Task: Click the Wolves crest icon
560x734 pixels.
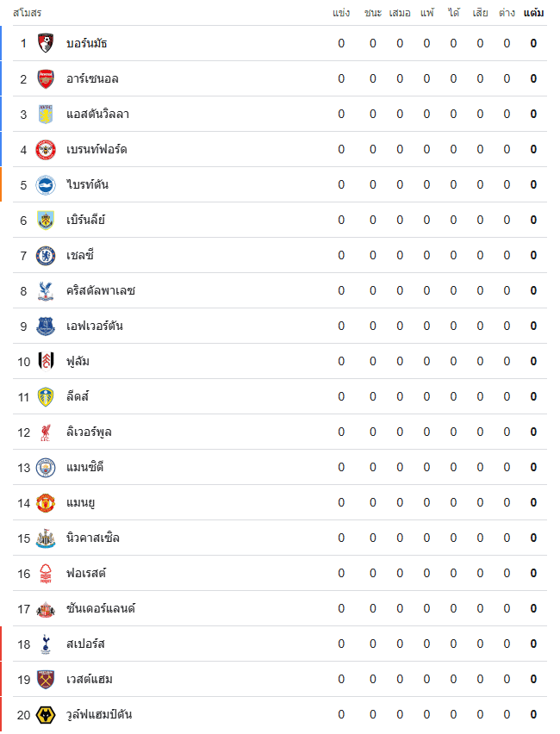Action: (46, 714)
